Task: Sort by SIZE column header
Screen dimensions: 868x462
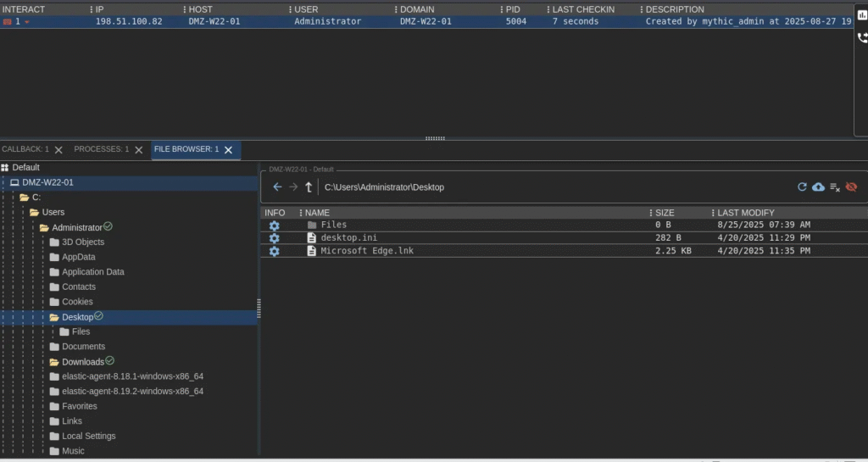Action: [665, 213]
